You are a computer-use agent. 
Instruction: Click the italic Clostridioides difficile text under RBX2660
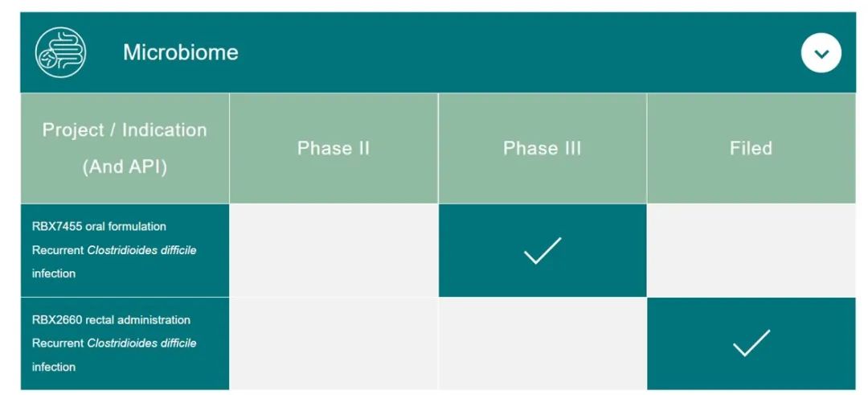click(x=141, y=344)
